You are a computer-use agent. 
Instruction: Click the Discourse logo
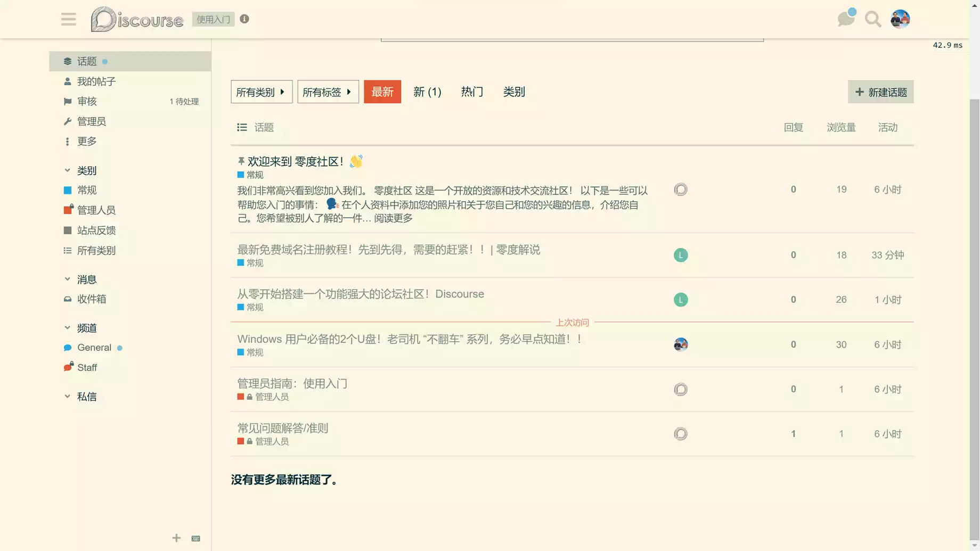click(137, 20)
